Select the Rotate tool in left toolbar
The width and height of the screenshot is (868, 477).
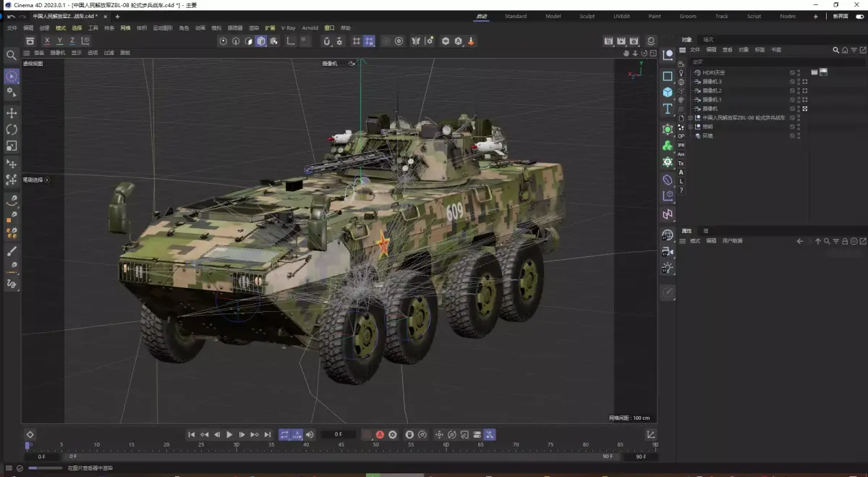coord(12,130)
